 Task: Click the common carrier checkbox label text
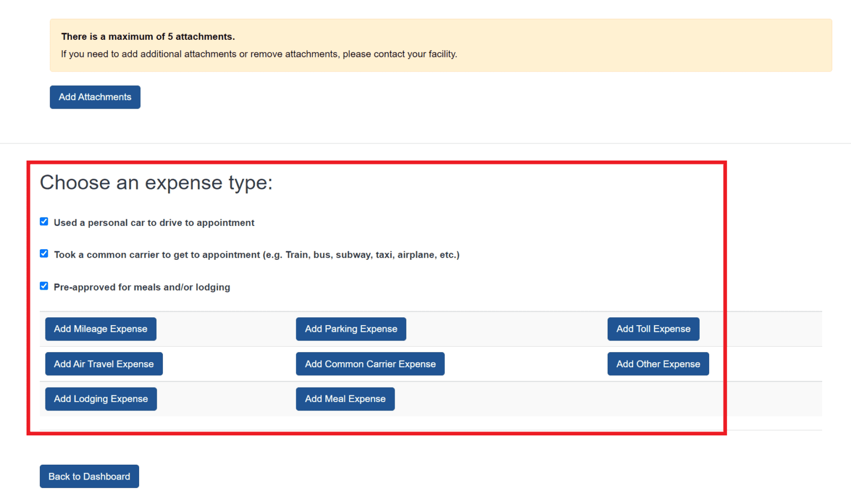(x=257, y=255)
